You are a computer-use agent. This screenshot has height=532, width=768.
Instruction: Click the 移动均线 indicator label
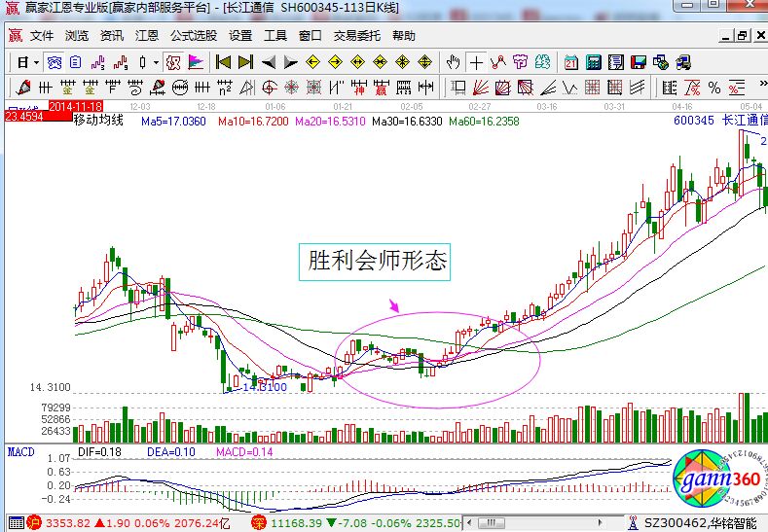[98, 122]
